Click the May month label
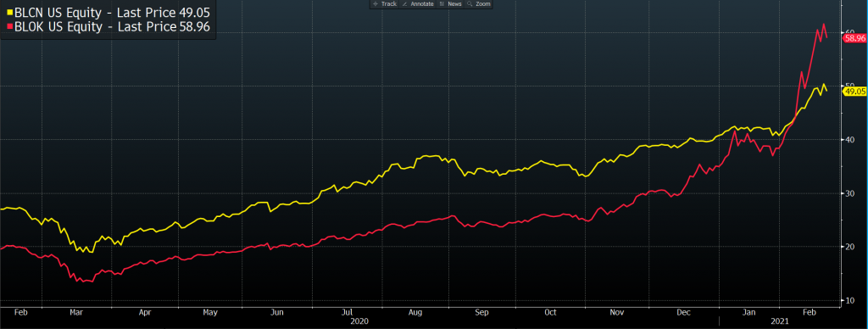 point(210,312)
